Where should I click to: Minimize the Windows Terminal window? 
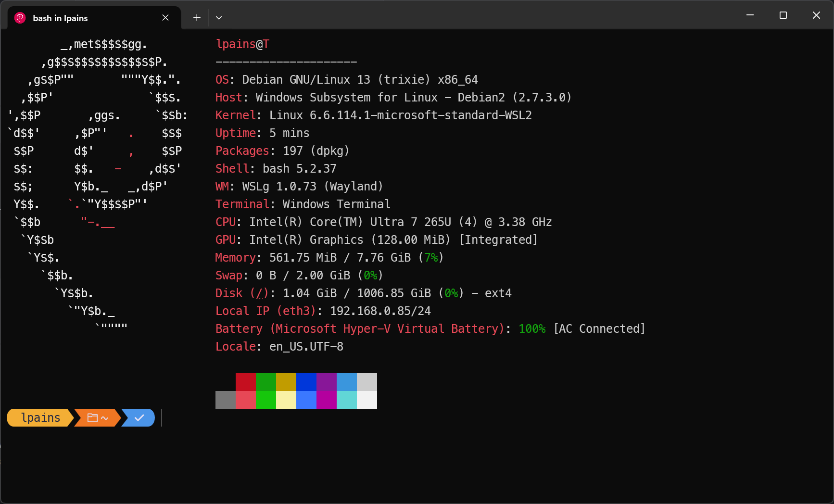(x=750, y=15)
